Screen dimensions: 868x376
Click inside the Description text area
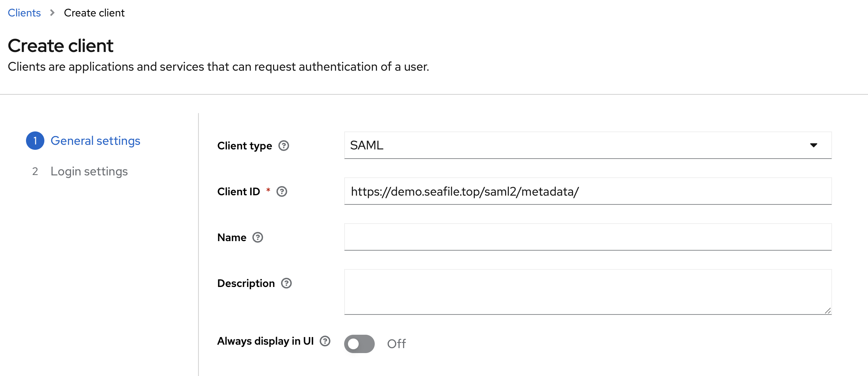(588, 292)
